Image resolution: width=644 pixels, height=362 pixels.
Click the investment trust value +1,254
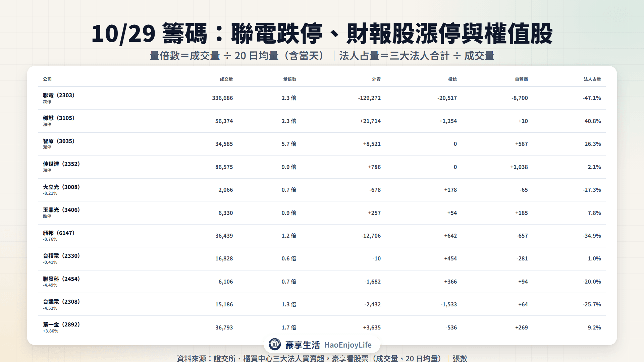448,121
